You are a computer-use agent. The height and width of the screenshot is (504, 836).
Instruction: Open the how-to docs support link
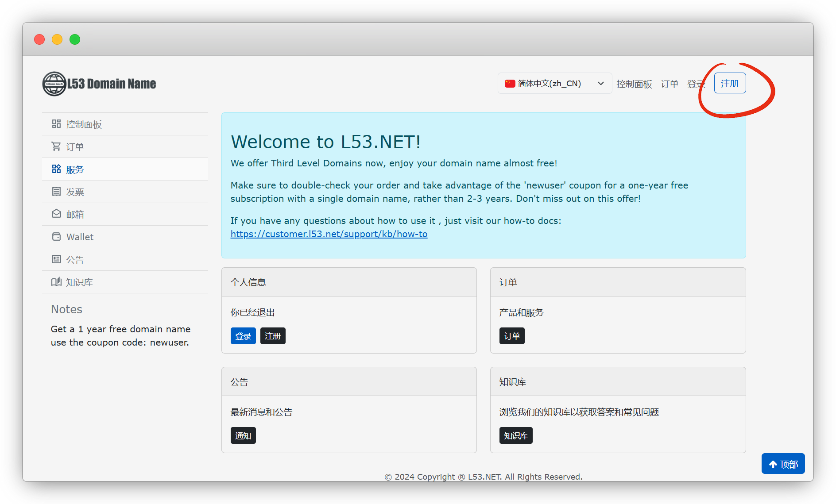(329, 234)
